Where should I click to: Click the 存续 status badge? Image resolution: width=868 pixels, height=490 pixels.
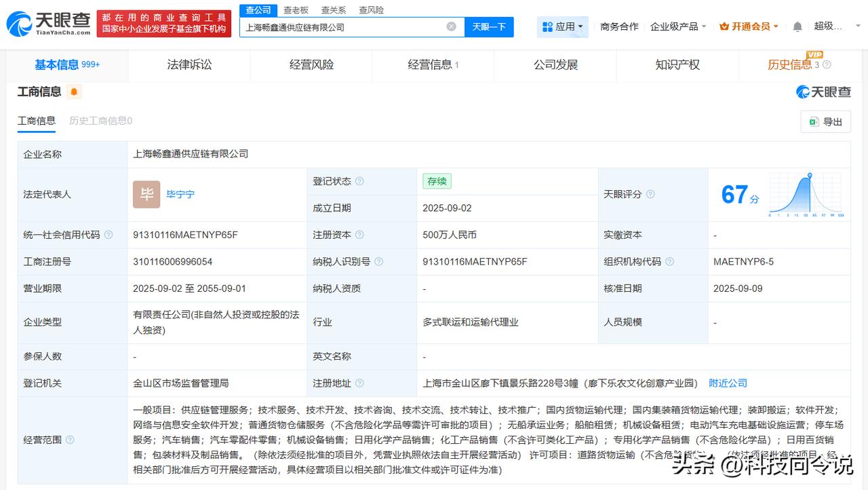(x=437, y=181)
